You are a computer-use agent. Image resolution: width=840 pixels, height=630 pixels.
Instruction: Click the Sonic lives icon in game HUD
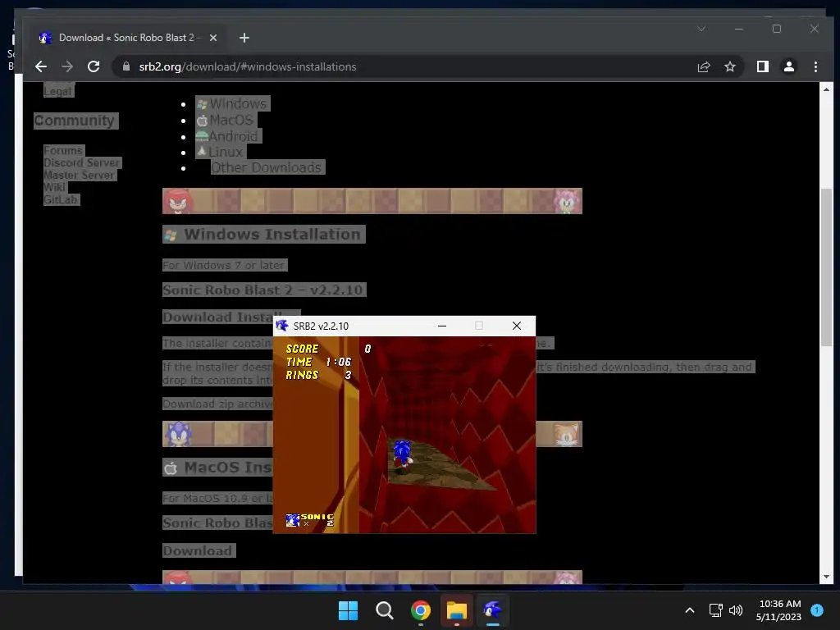pos(293,520)
